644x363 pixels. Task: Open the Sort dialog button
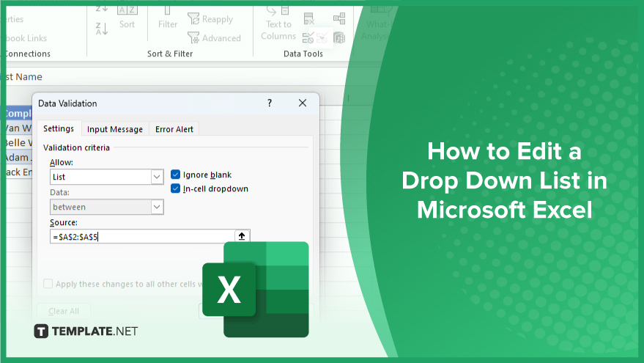click(127, 18)
